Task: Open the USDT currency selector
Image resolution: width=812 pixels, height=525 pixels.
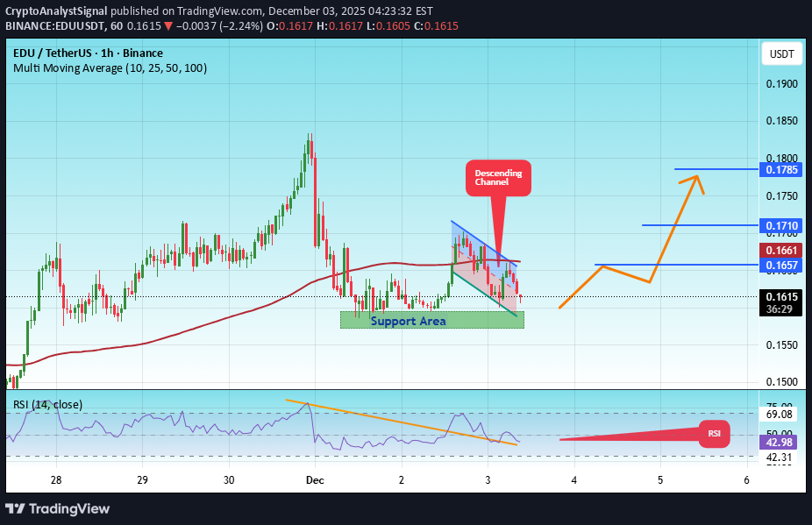Action: click(x=780, y=53)
